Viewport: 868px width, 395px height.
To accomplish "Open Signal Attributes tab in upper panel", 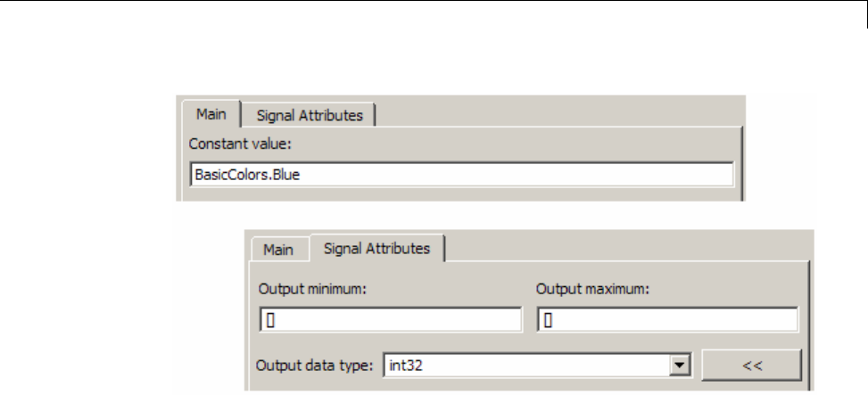I will 310,114.
